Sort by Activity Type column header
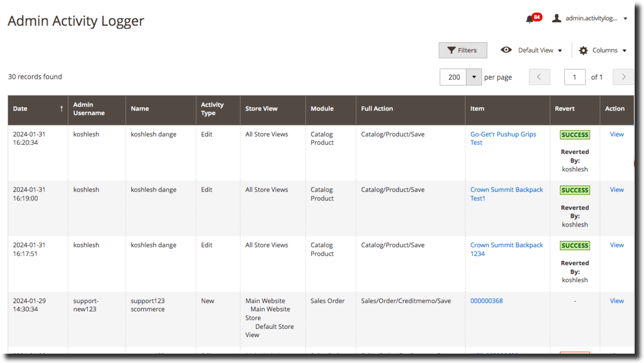The width and height of the screenshot is (644, 363). (212, 109)
